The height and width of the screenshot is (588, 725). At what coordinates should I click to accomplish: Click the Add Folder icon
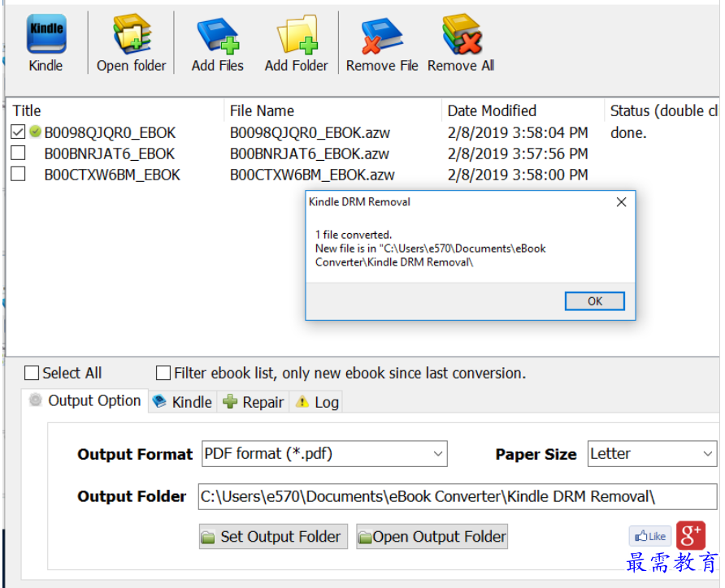point(297,35)
